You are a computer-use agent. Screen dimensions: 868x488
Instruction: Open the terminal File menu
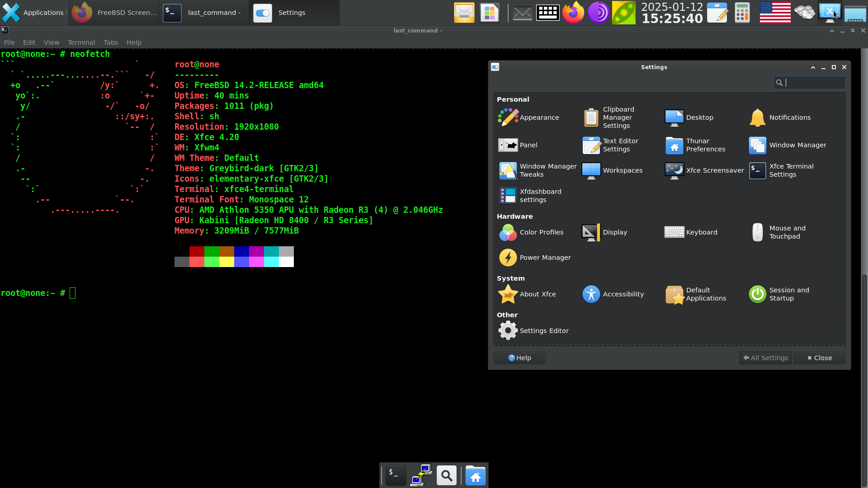tap(9, 42)
